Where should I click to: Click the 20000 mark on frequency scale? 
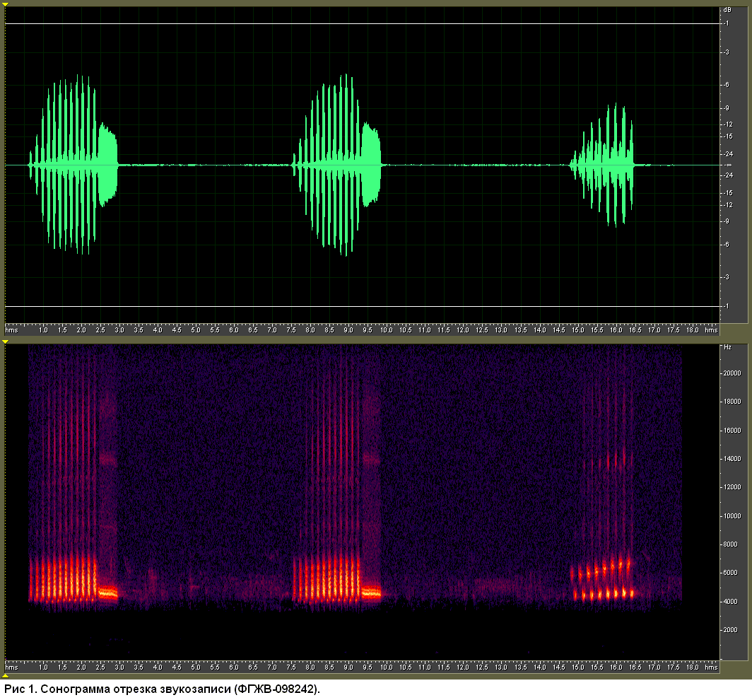coord(732,373)
